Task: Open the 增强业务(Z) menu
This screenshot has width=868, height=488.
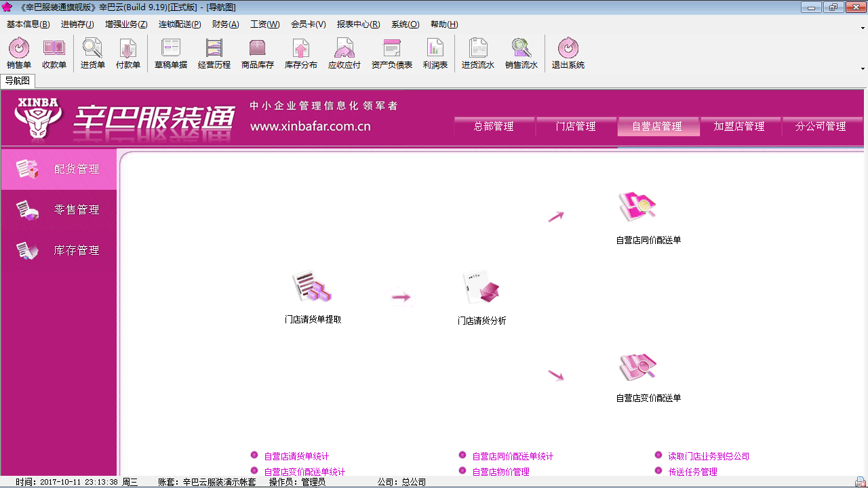Action: tap(126, 24)
